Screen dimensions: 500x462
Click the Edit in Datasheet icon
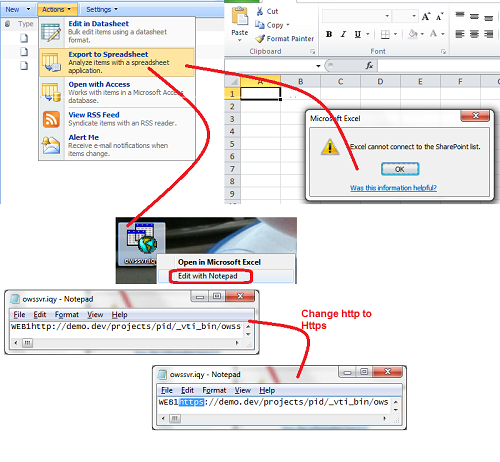[51, 33]
